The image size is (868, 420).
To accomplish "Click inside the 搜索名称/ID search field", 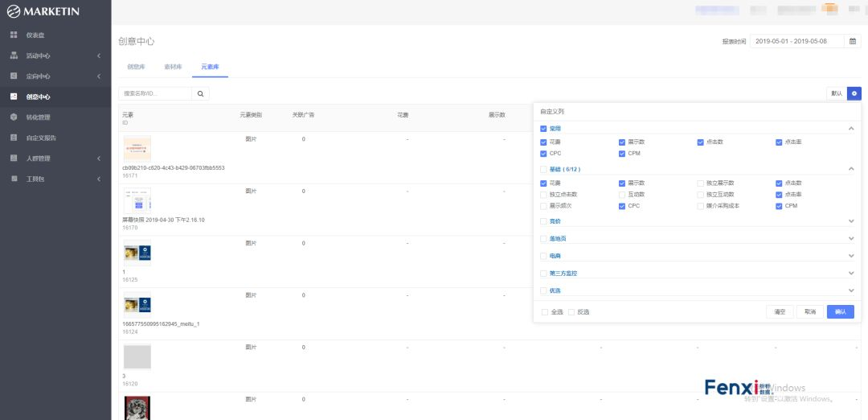I will tap(156, 93).
